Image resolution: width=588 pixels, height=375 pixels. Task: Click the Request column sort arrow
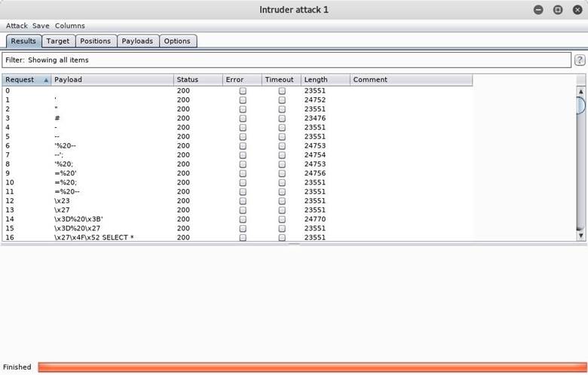coord(46,80)
